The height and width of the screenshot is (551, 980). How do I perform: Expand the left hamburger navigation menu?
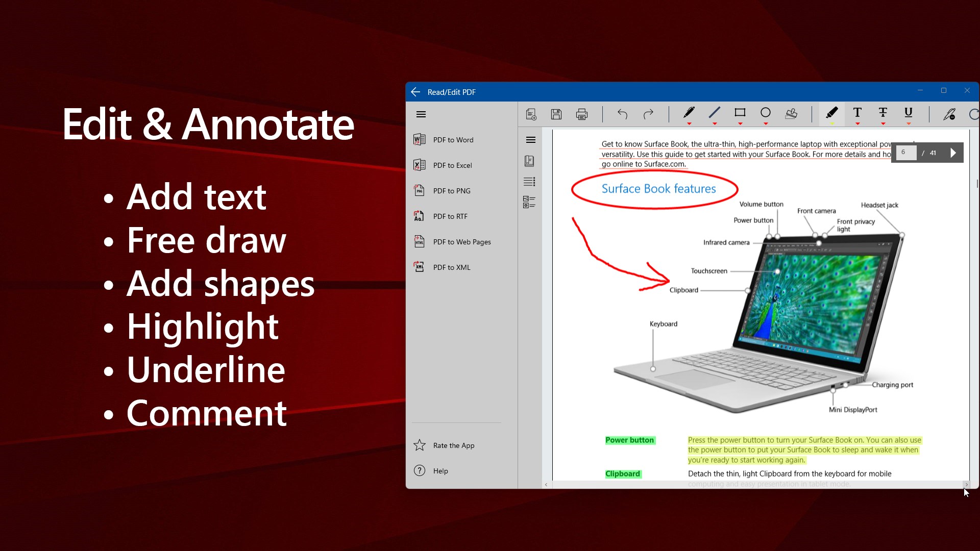(421, 114)
